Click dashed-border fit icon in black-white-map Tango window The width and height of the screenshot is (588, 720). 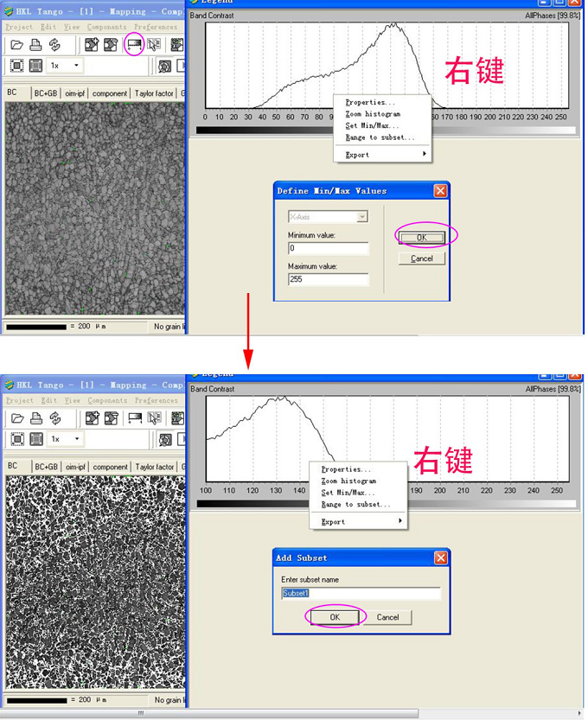(17, 439)
